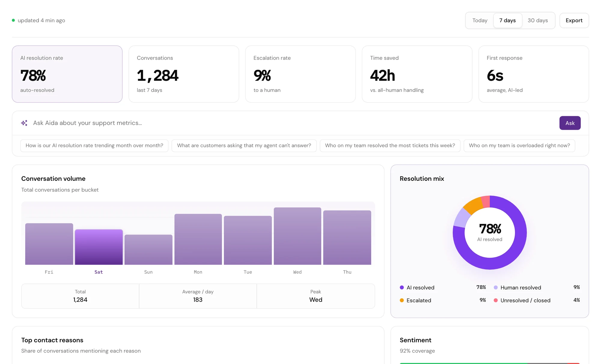Viewport: 601px width, 364px height.
Task: Click the Sun bar in the chart
Action: click(x=148, y=250)
